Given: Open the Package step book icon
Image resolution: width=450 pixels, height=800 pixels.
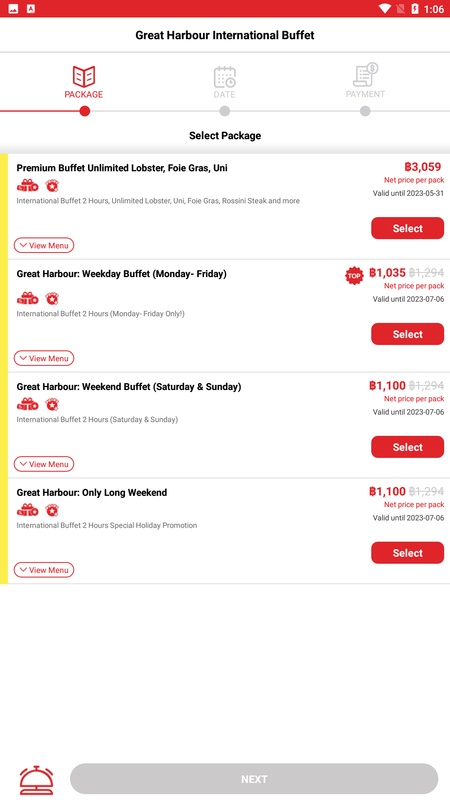Looking at the screenshot, I should point(84,77).
